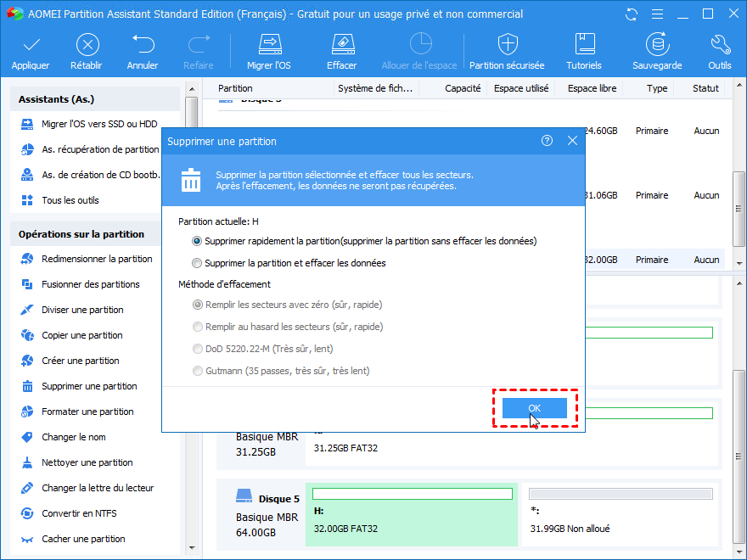
Task: Choose Supprimer une partition in sidebar
Action: [x=79, y=386]
